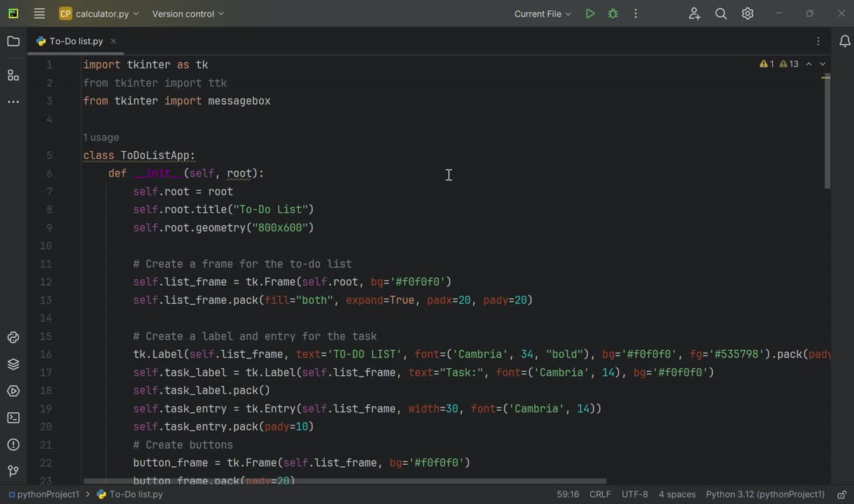Click the Python 3.12 interpreter selector
854x504 pixels.
pyautogui.click(x=765, y=494)
